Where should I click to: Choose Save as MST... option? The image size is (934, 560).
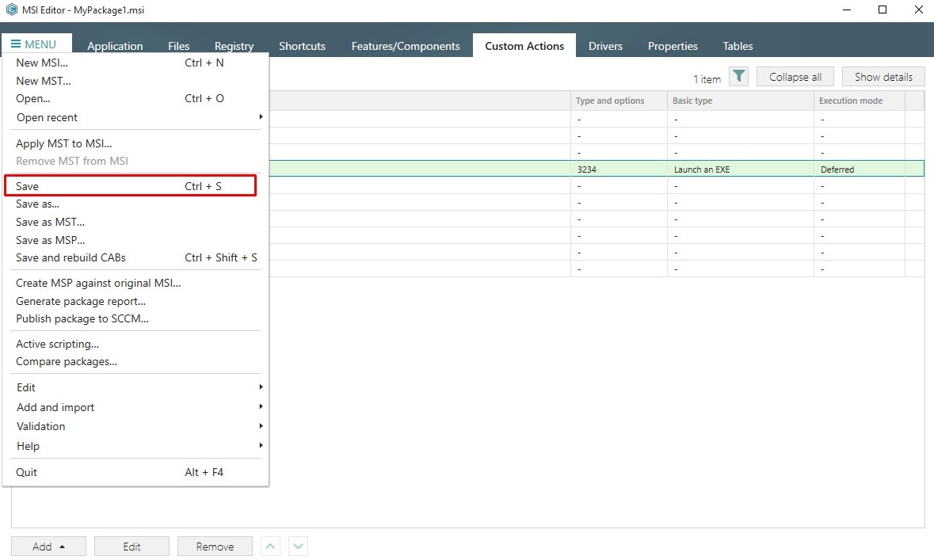click(135, 222)
